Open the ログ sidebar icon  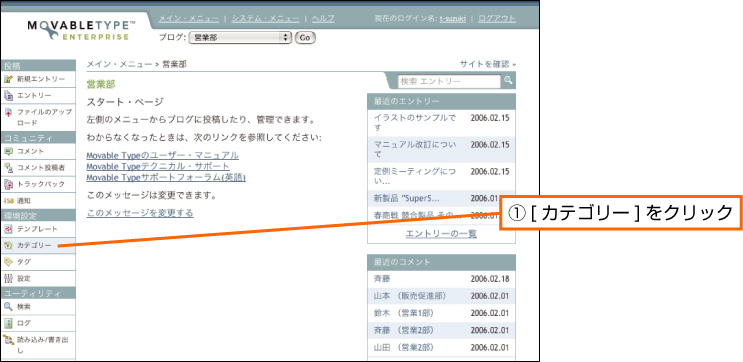coord(8,323)
